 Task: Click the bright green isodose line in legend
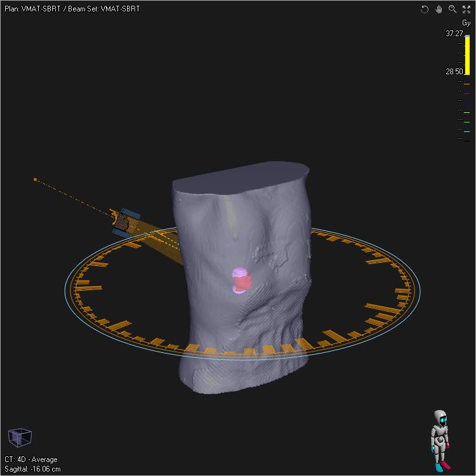[x=467, y=122]
